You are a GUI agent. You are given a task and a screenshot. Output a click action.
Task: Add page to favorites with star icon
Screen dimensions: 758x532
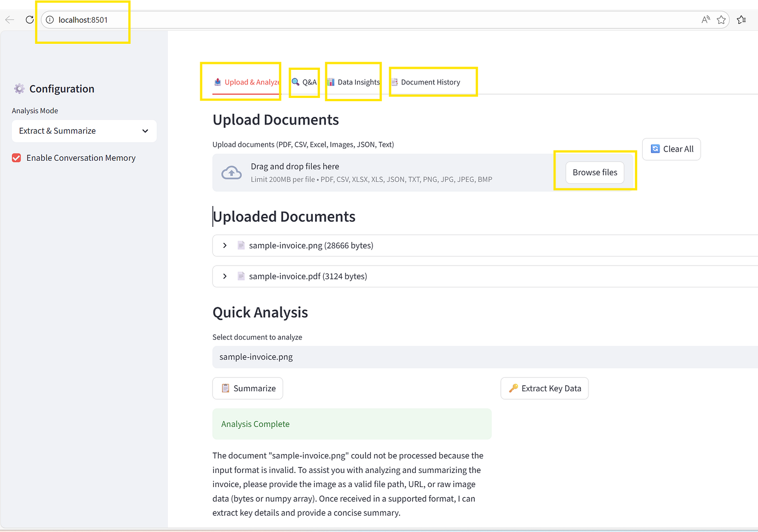pos(721,20)
